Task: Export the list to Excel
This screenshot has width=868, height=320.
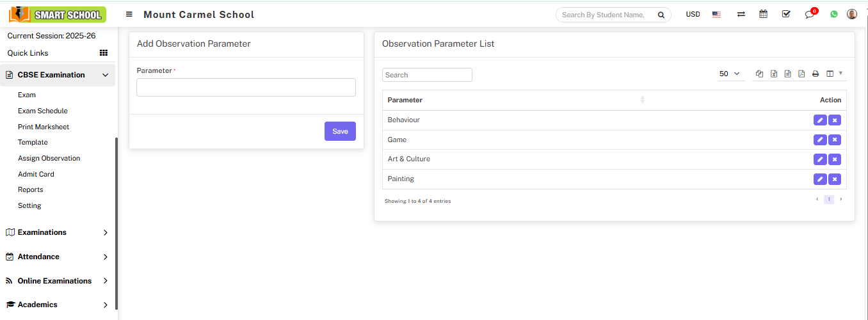Action: point(774,74)
